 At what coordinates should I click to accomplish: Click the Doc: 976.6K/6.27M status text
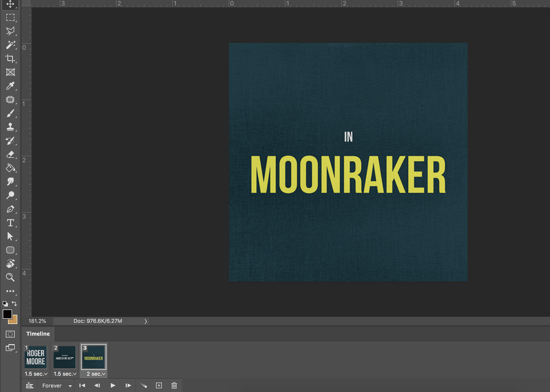point(97,321)
